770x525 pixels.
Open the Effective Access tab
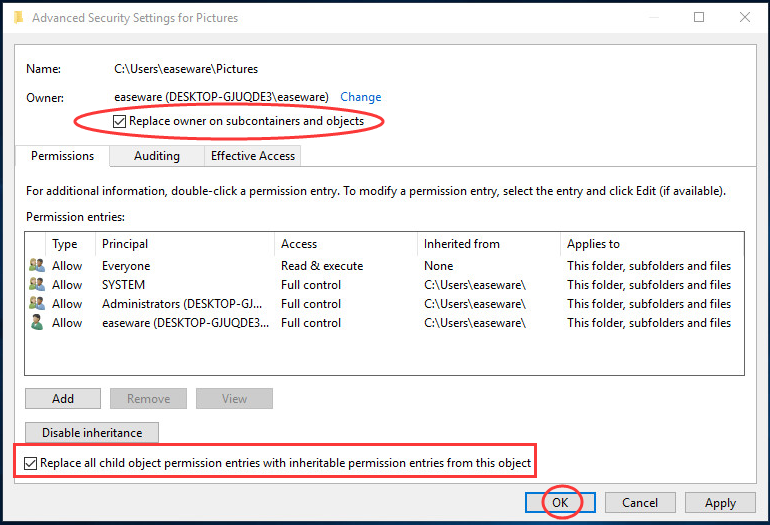pyautogui.click(x=253, y=156)
